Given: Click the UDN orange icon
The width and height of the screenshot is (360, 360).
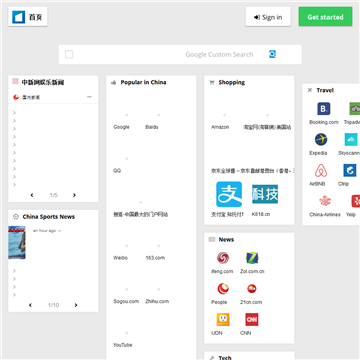Looking at the screenshot, I should pos(223,319).
